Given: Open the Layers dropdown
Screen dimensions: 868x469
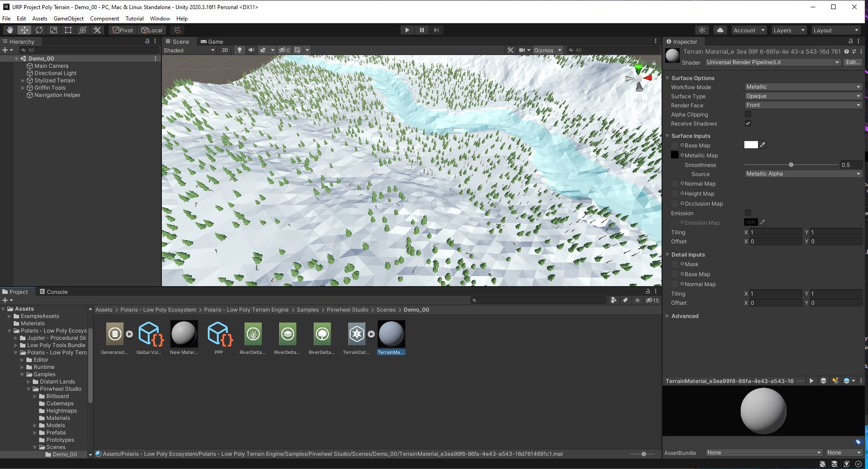Looking at the screenshot, I should (789, 30).
